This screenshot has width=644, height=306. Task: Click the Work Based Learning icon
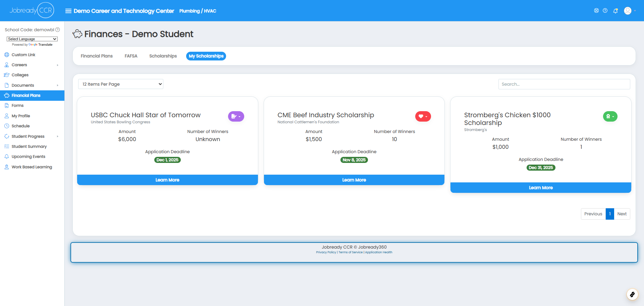coord(7,167)
